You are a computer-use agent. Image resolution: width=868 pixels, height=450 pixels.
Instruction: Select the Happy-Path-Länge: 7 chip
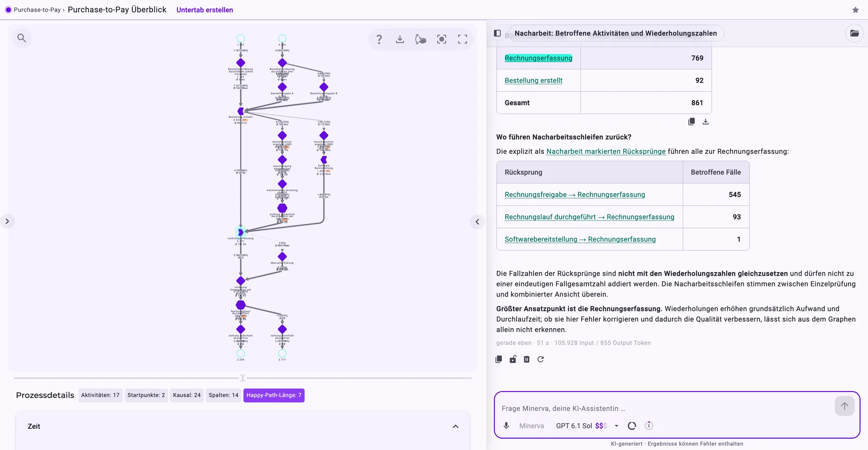coord(274,395)
